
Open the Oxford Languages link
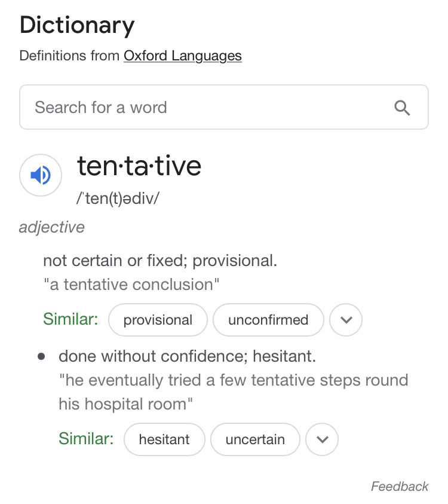(183, 56)
